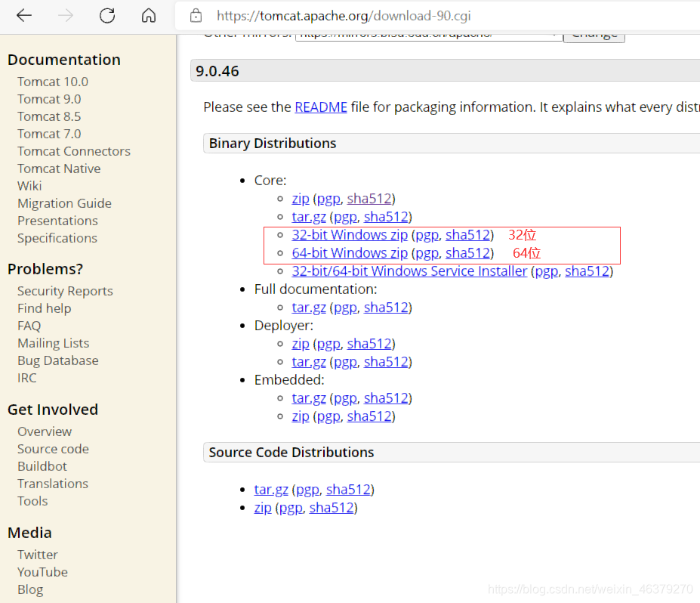The image size is (700, 603).
Task: Download the Full documentation tar.gz
Action: [x=309, y=308]
